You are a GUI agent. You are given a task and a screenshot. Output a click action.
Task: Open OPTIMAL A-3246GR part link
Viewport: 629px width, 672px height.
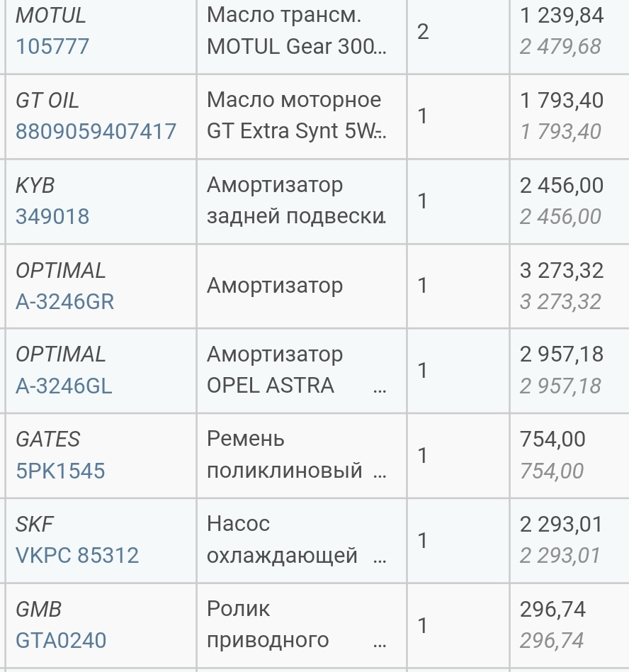64,302
